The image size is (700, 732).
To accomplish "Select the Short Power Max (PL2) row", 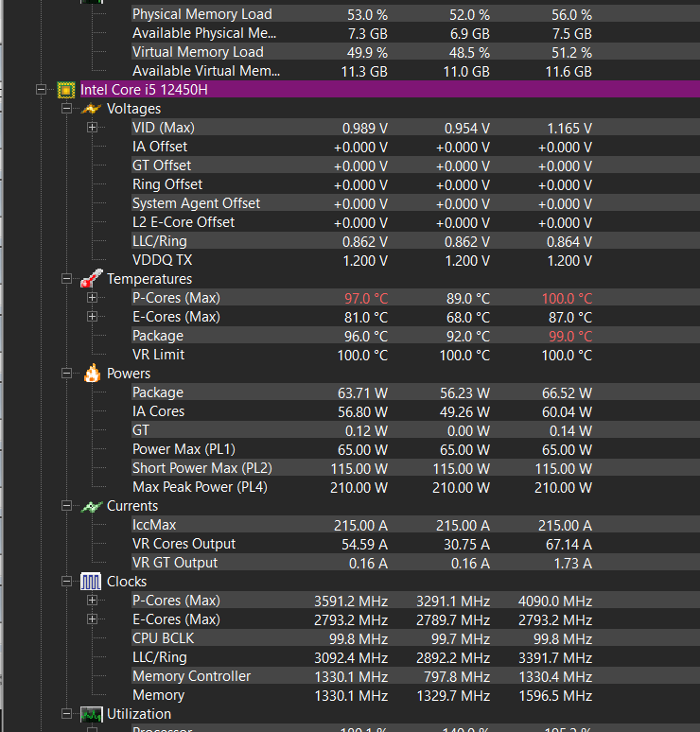I will coord(415,468).
